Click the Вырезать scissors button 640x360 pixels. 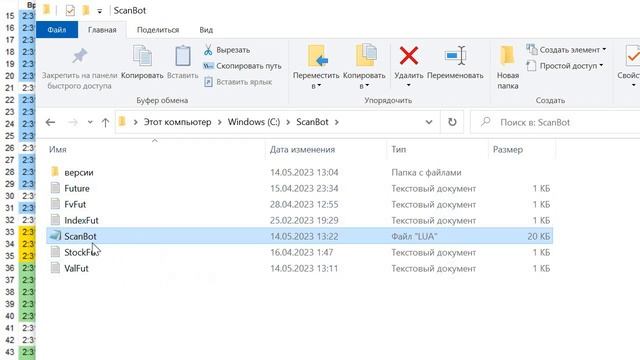[x=227, y=50]
